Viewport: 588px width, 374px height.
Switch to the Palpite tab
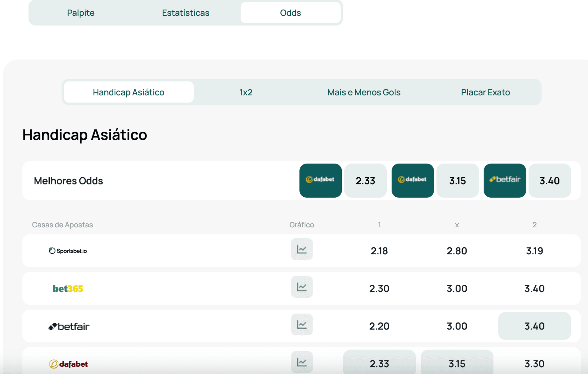81,13
